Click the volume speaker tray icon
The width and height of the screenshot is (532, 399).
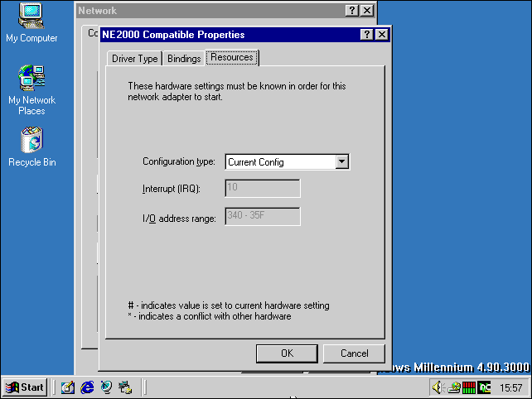438,387
